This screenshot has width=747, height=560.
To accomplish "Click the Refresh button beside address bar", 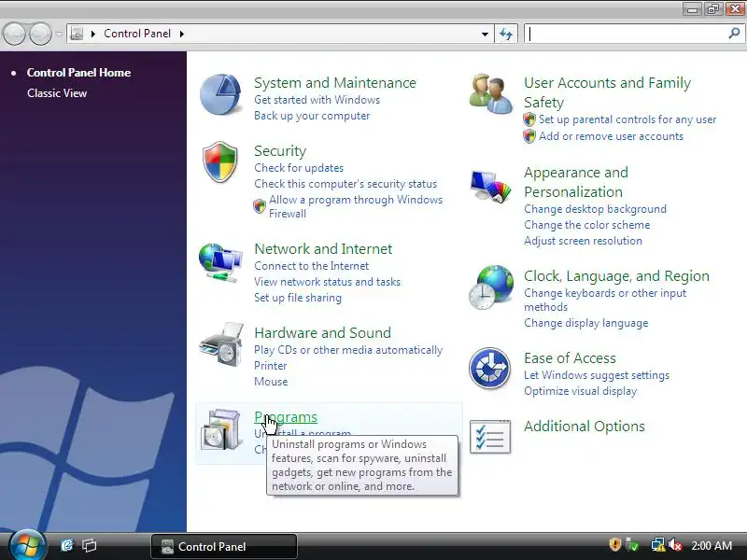I will coord(506,34).
